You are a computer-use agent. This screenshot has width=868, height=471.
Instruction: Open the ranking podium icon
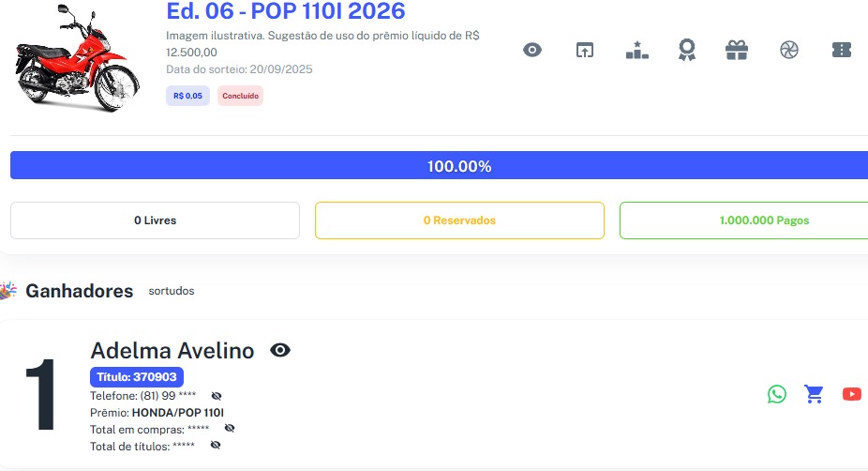point(636,51)
